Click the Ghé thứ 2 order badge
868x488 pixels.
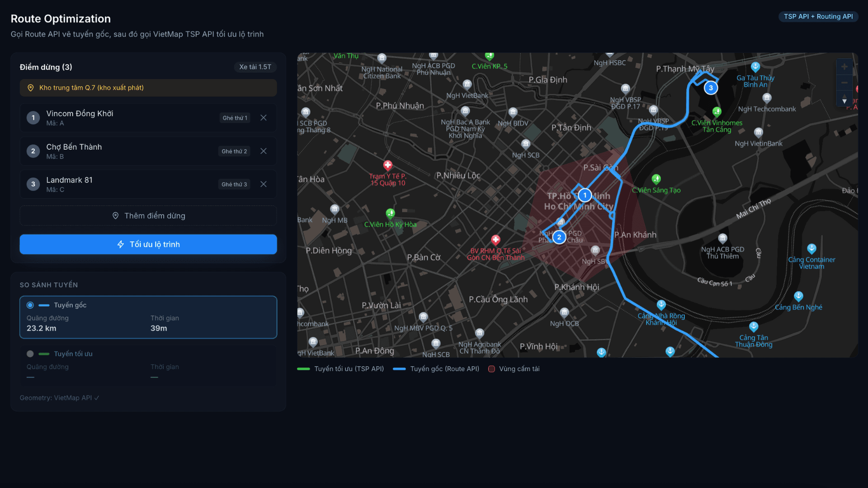click(x=235, y=151)
